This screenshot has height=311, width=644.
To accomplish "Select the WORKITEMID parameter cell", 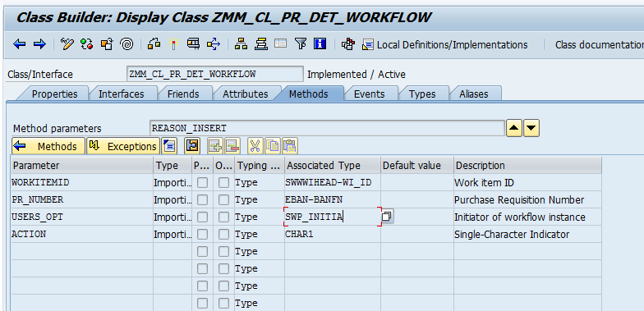I will click(x=82, y=182).
